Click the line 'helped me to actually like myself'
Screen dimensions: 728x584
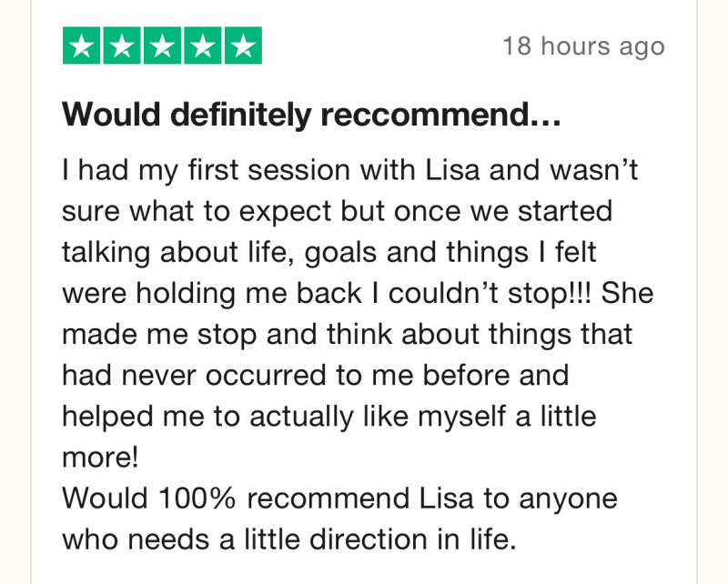pyautogui.click(x=329, y=417)
